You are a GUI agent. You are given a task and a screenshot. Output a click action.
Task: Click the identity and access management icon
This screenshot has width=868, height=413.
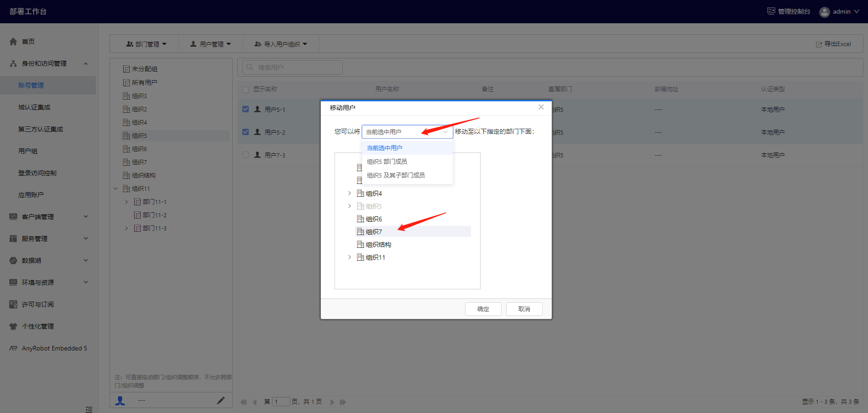click(x=13, y=63)
